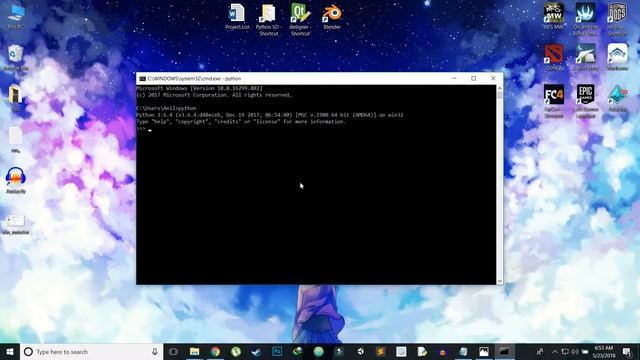
Task: Open Google Chrome from the taskbar
Action: click(x=215, y=351)
